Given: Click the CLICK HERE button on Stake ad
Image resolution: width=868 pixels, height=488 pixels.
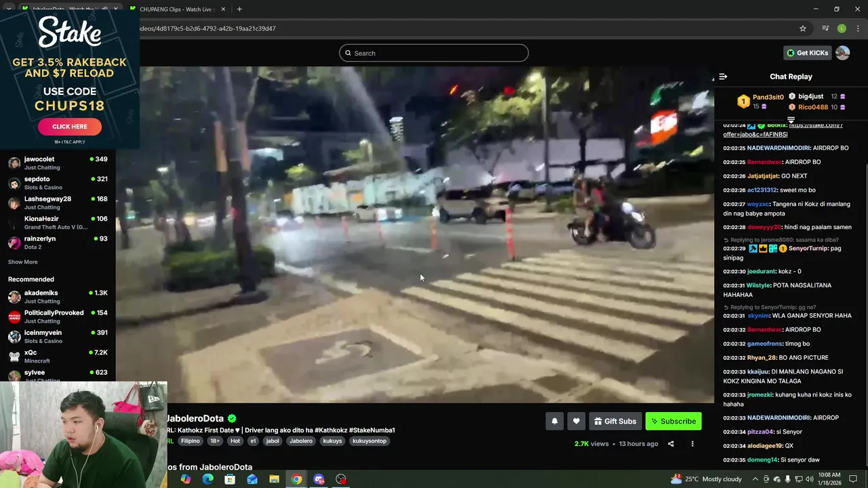Looking at the screenshot, I should click(x=70, y=126).
